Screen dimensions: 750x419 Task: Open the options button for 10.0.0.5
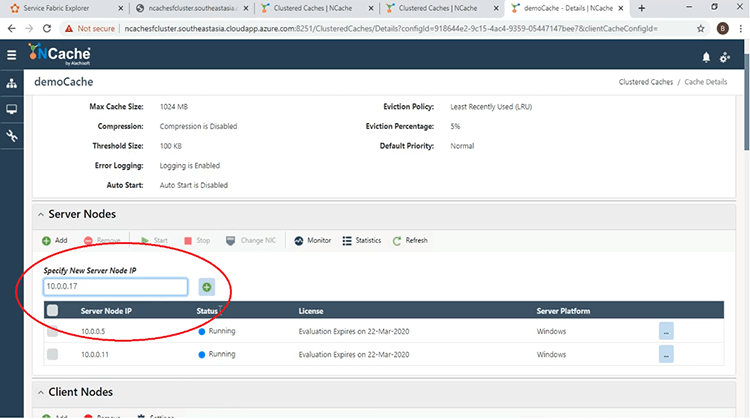point(666,331)
